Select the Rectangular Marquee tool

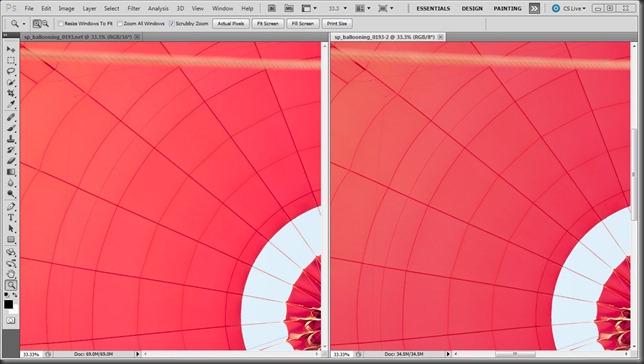coord(11,60)
